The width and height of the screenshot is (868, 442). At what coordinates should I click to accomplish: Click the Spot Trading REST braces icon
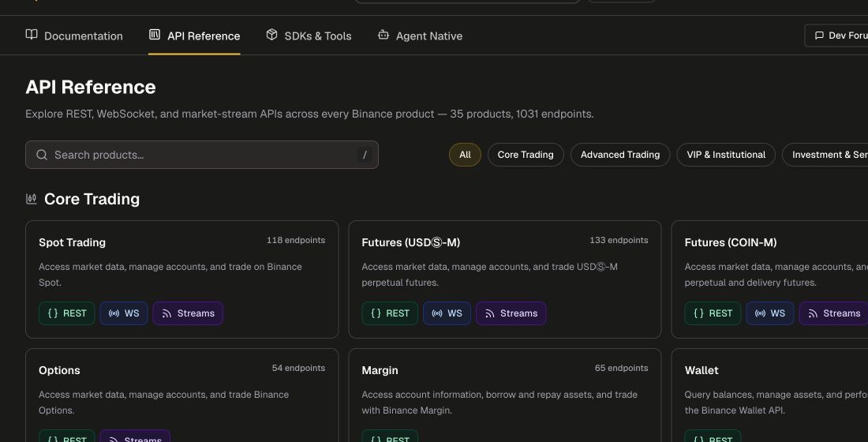tap(53, 313)
